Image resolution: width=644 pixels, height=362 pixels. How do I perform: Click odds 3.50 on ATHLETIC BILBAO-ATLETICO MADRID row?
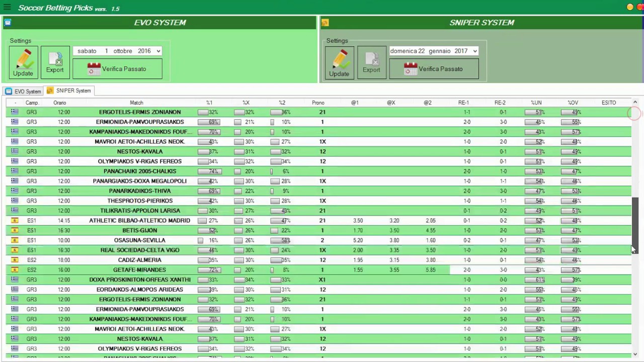[x=358, y=220]
